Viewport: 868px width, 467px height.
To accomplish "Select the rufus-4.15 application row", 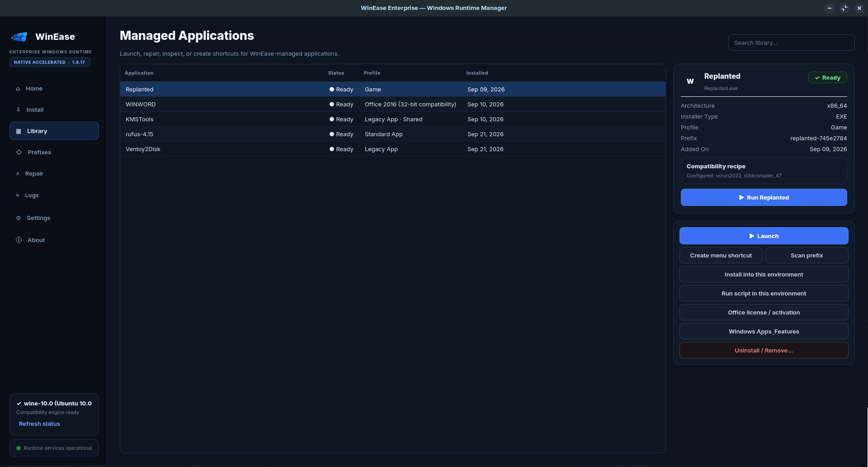I will (393, 134).
